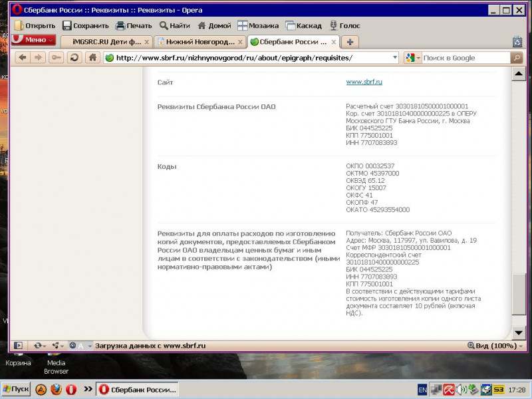The height and width of the screenshot is (399, 532).
Task: Click the text 'ОКОГУ 15007'
Action: tap(366, 188)
